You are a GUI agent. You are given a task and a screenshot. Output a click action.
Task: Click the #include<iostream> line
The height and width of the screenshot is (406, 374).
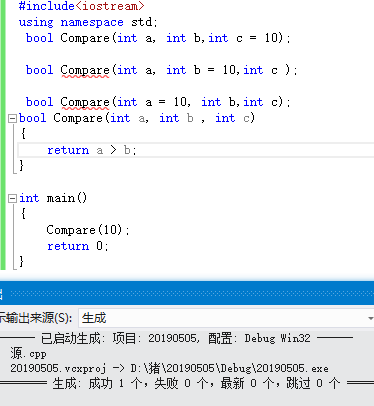tap(82, 6)
